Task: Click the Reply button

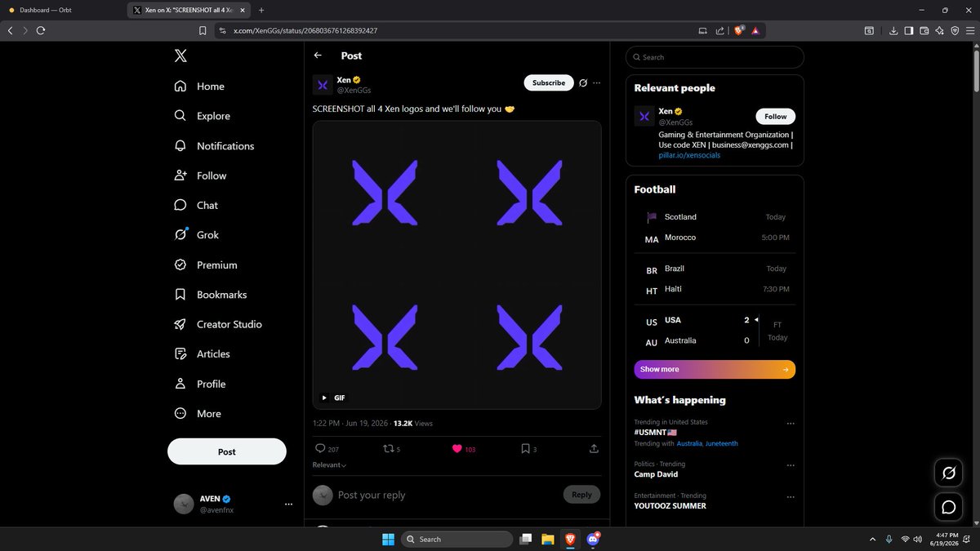Action: pos(581,495)
